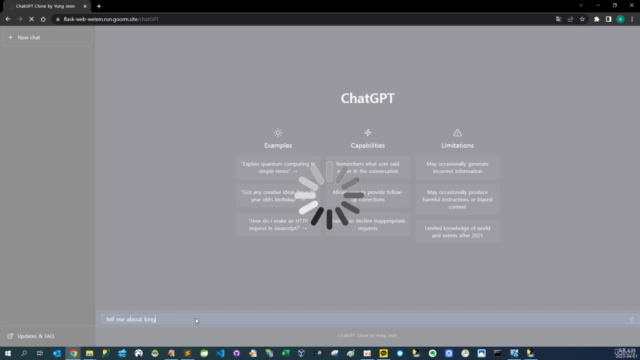Click 'Limited knowledge of world and events' card
Viewport: 640px width, 360px height.
coord(457,231)
